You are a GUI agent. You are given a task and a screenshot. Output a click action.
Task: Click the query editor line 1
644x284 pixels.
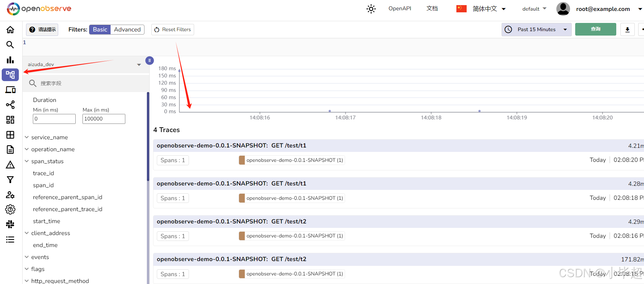(333, 42)
